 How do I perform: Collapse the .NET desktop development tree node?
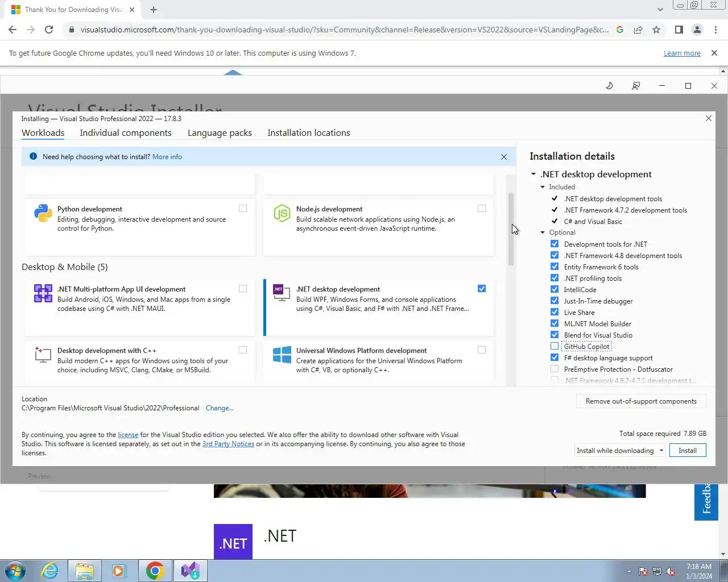533,174
